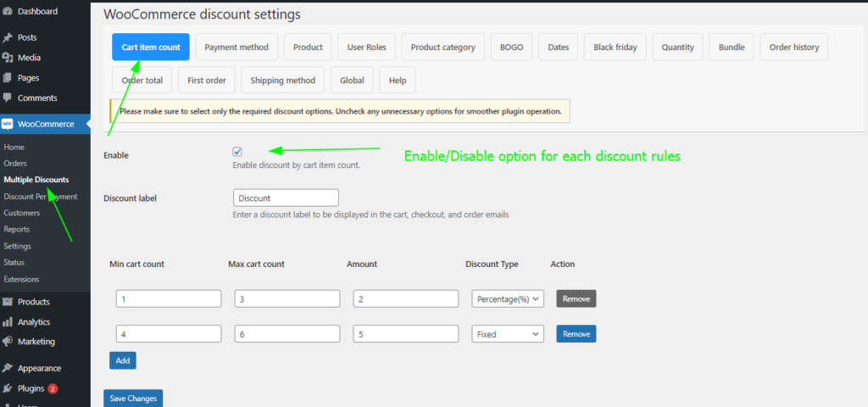
Task: Open Multiple Discounts in WooCommerce submenu
Action: (x=36, y=180)
